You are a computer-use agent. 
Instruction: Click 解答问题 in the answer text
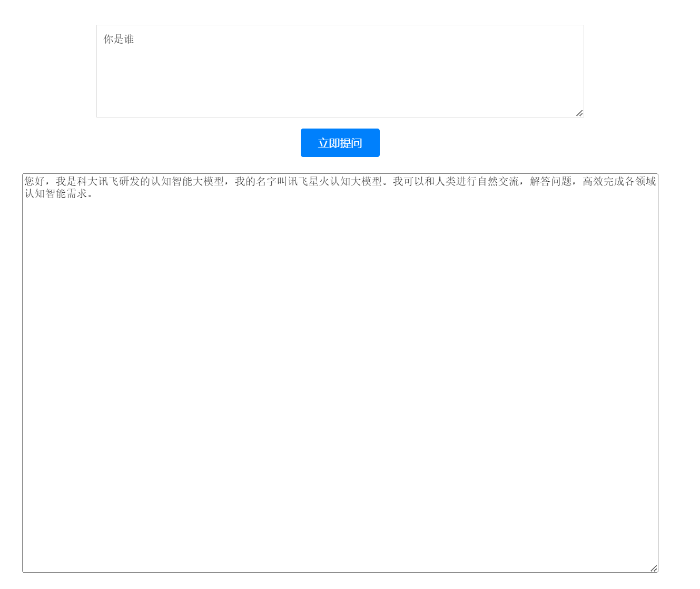click(x=550, y=181)
